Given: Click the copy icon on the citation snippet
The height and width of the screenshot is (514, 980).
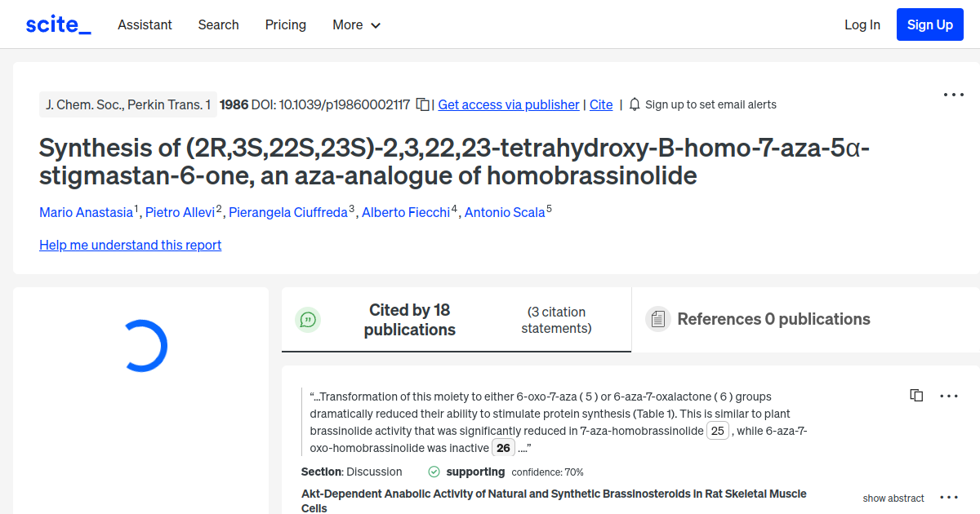Looking at the screenshot, I should coord(916,395).
